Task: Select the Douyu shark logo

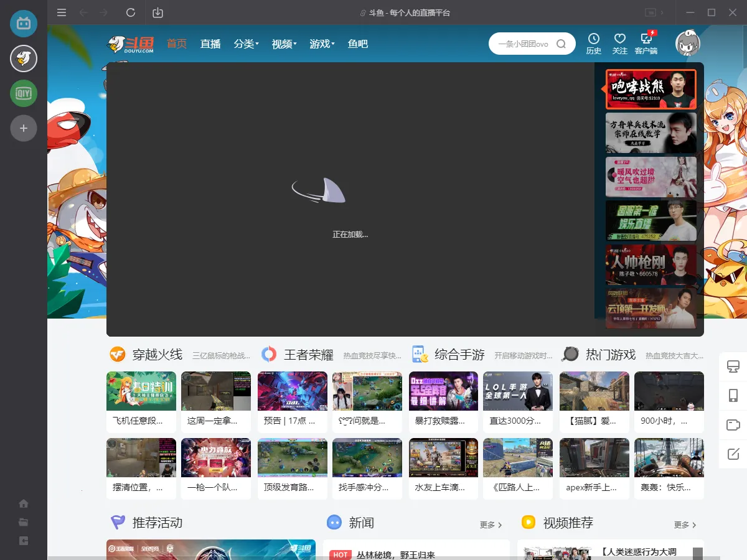Action: [125, 44]
